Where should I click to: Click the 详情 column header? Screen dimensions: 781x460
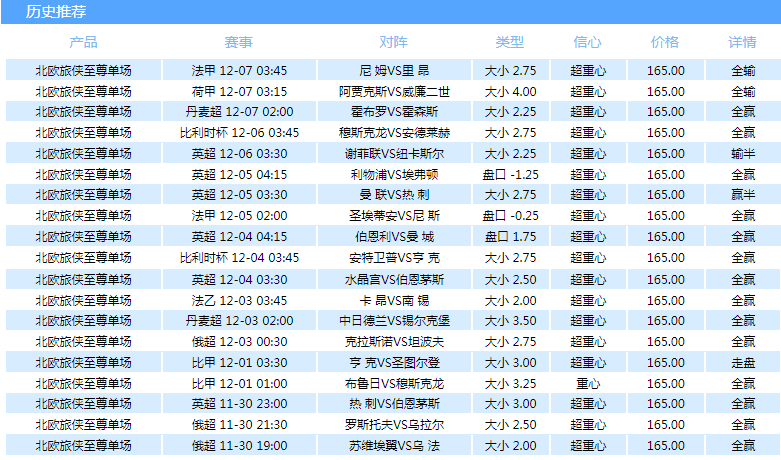[742, 42]
